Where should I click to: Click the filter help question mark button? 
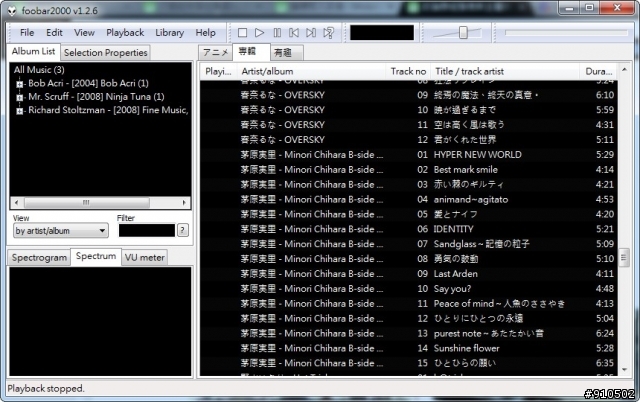tap(182, 231)
